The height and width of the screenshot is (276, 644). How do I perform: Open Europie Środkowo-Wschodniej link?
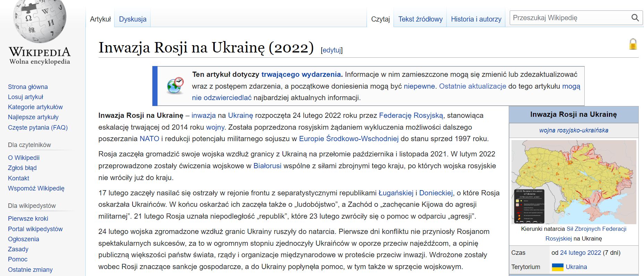coord(349,139)
